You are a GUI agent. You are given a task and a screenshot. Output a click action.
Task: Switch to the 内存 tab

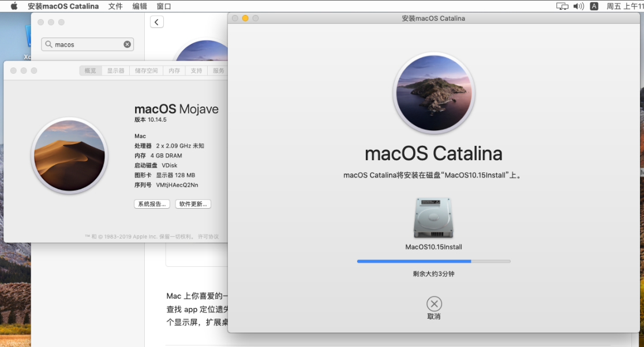pyautogui.click(x=174, y=70)
